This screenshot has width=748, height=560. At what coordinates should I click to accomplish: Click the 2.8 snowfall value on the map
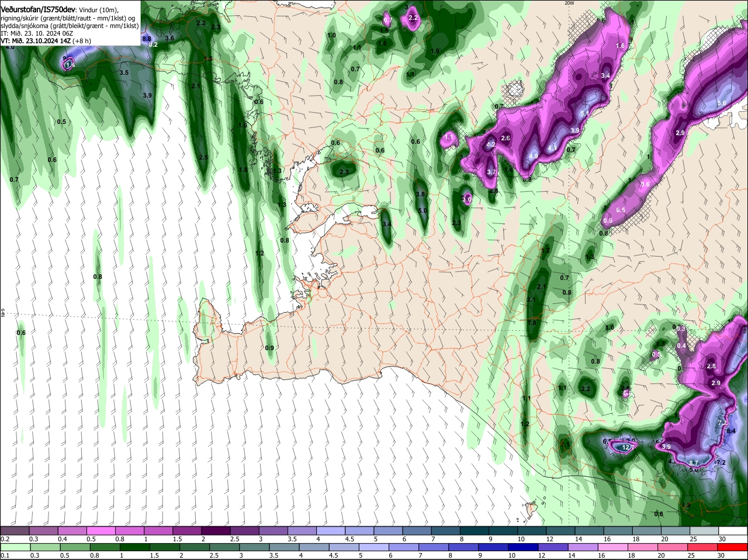tap(711, 366)
